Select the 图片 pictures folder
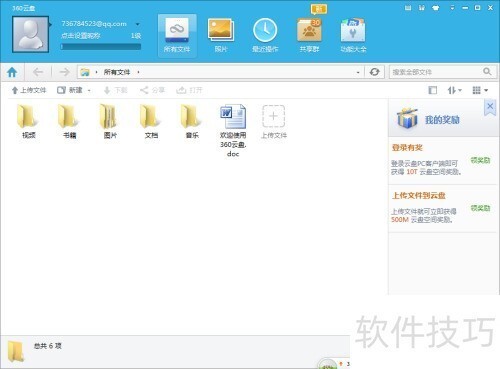The height and width of the screenshot is (369, 500). point(110,121)
